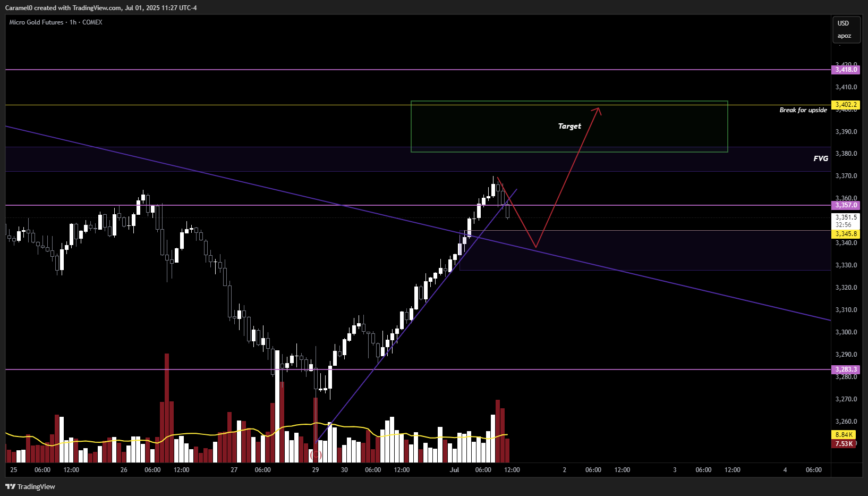Click the 25 date on time axis

click(x=14, y=470)
